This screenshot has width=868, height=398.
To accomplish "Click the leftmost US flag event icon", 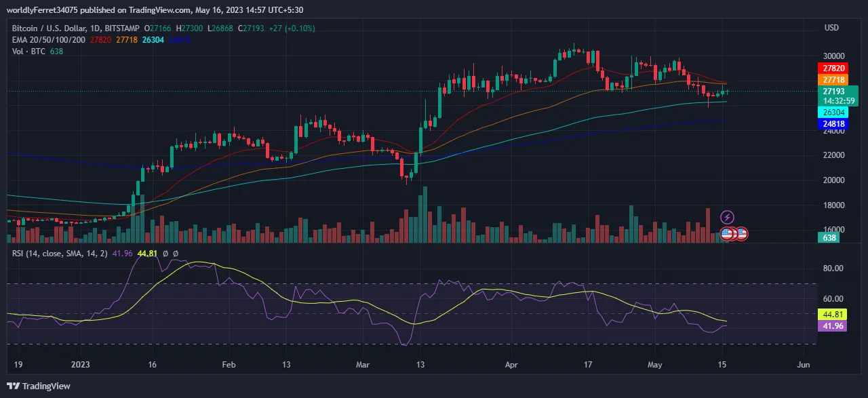I will click(x=727, y=234).
